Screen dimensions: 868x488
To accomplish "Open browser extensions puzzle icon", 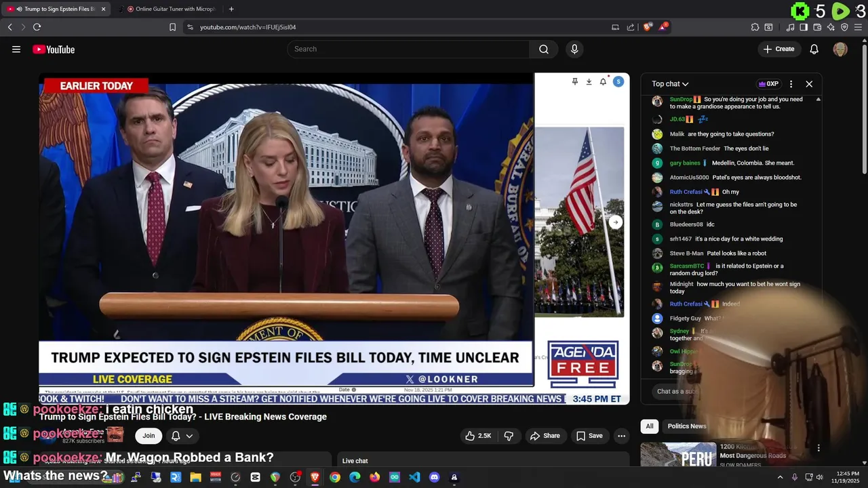I will 755,27.
